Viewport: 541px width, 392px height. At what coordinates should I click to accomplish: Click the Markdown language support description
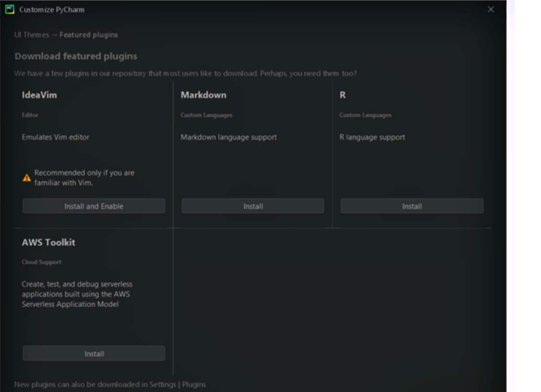point(229,137)
